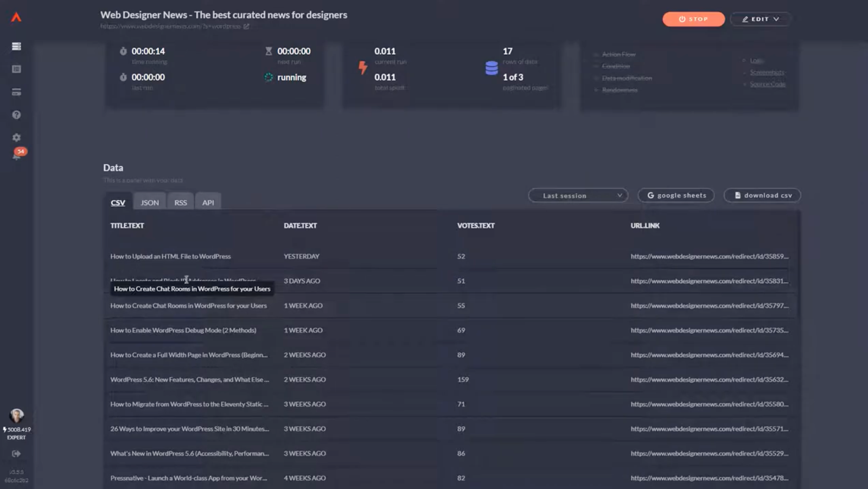Open the Screenshots link

click(x=767, y=72)
